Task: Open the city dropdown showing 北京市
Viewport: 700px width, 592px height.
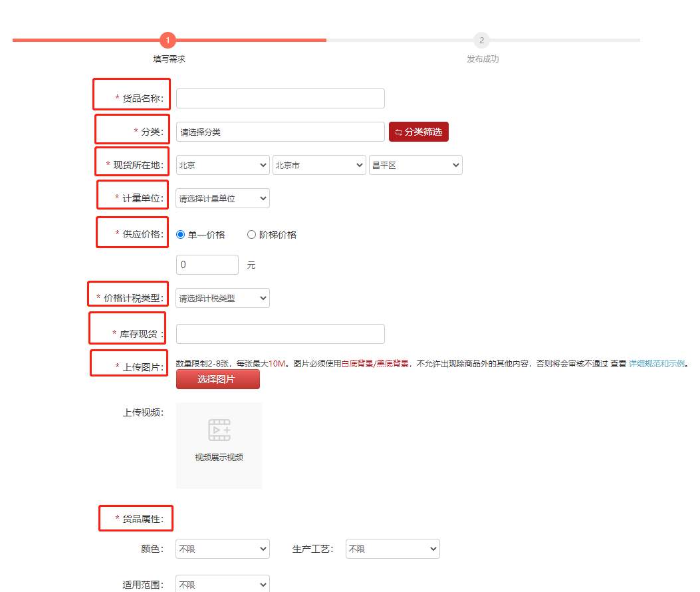Action: (x=319, y=165)
